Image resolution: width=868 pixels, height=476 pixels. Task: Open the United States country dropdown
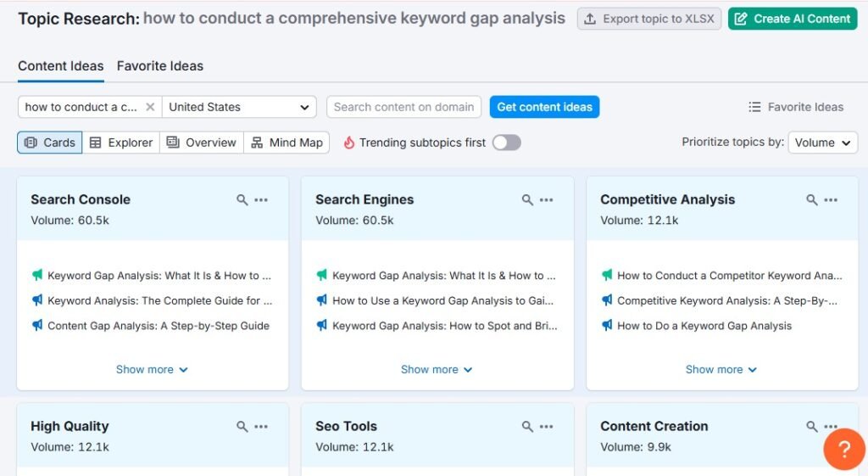pyautogui.click(x=239, y=107)
